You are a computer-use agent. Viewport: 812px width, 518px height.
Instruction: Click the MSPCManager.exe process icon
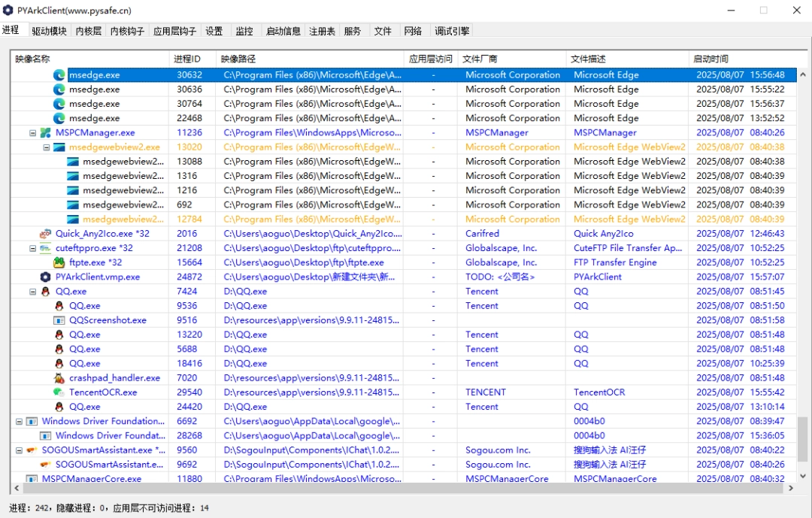(x=46, y=132)
